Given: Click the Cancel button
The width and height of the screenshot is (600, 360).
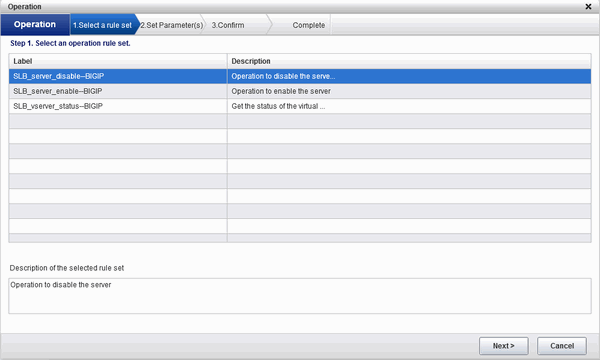Looking at the screenshot, I should click(562, 346).
